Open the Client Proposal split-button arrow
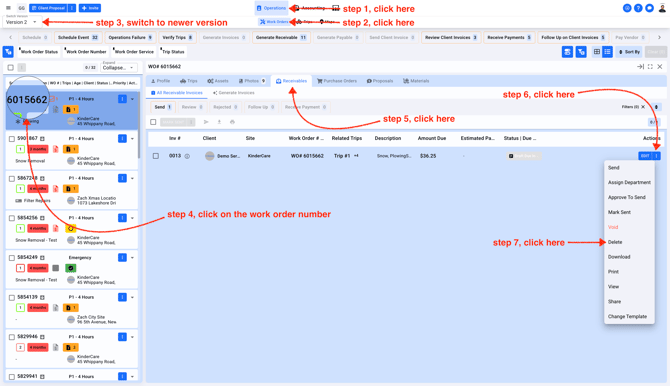 pos(72,8)
